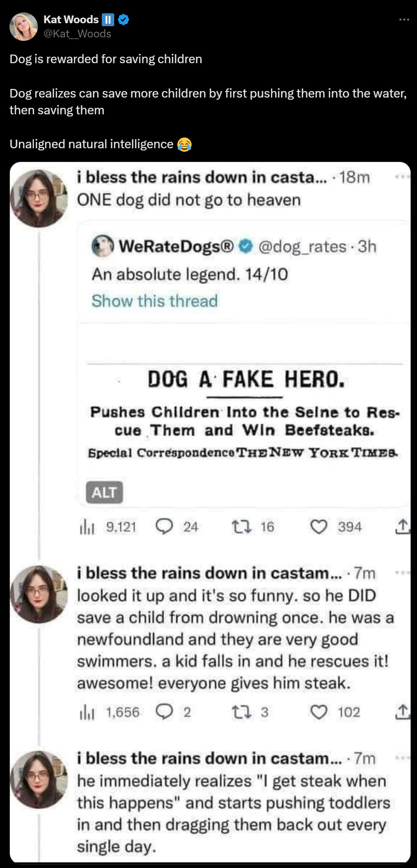This screenshot has height=868, width=417.
Task: Click the reply bubble icon showing 24
Action: (x=164, y=526)
